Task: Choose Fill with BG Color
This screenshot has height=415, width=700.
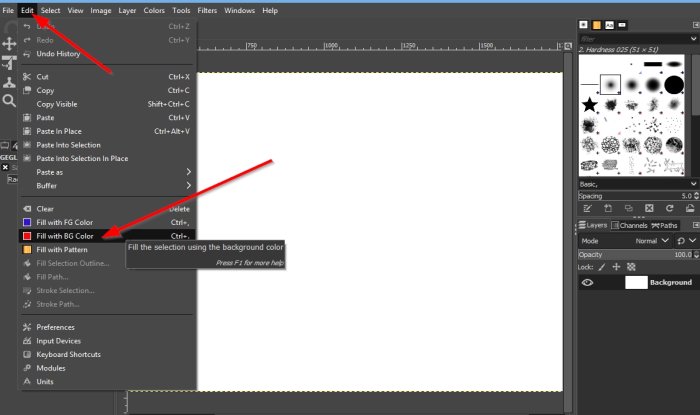Action: coord(107,236)
